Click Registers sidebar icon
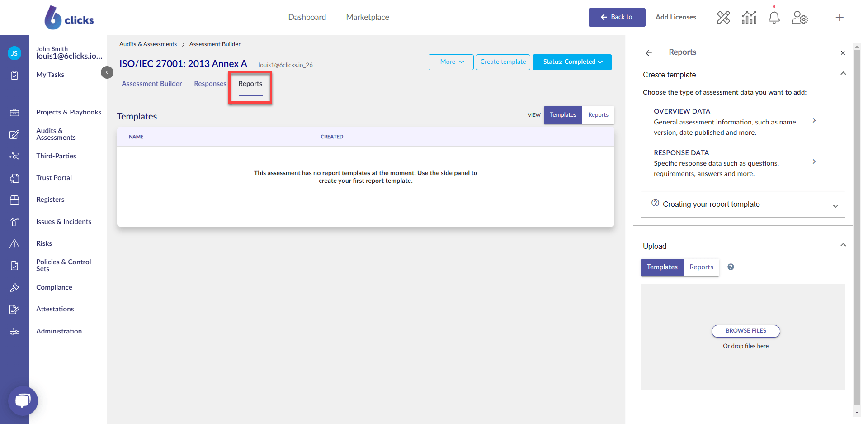 [x=14, y=200]
